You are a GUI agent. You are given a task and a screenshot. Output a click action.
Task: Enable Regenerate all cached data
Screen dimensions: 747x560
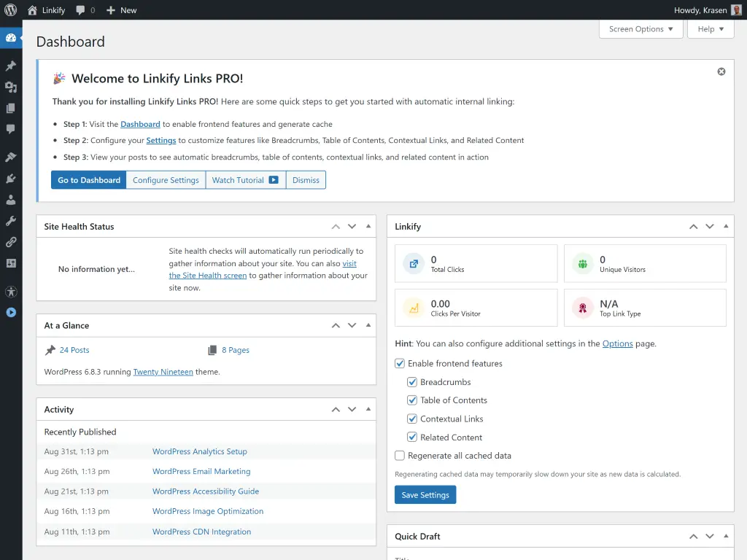point(400,455)
